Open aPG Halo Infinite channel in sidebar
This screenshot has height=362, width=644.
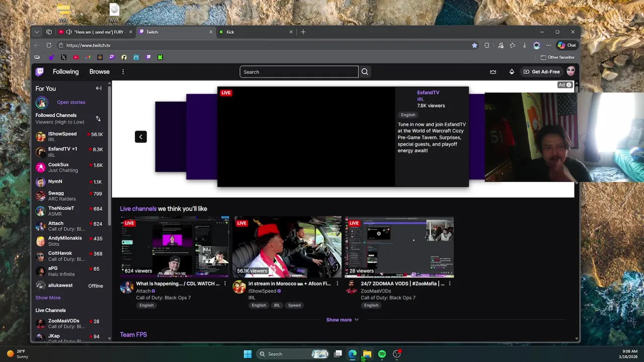pos(69,271)
